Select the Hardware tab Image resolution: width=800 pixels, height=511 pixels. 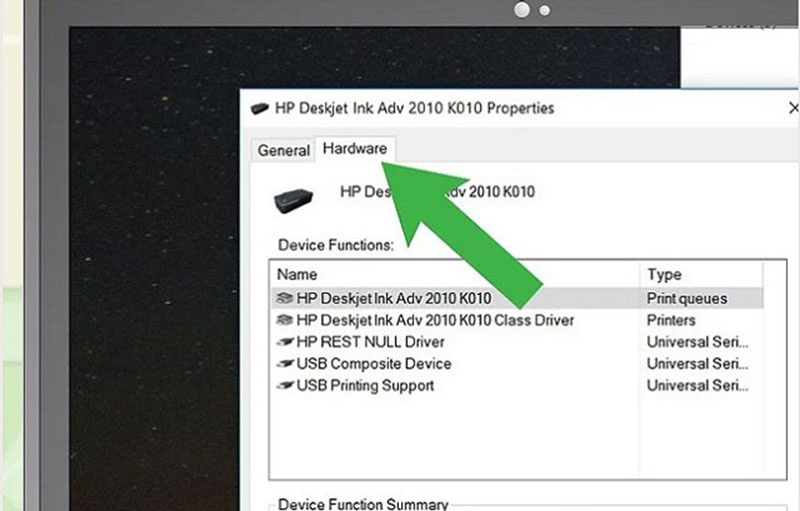point(355,149)
